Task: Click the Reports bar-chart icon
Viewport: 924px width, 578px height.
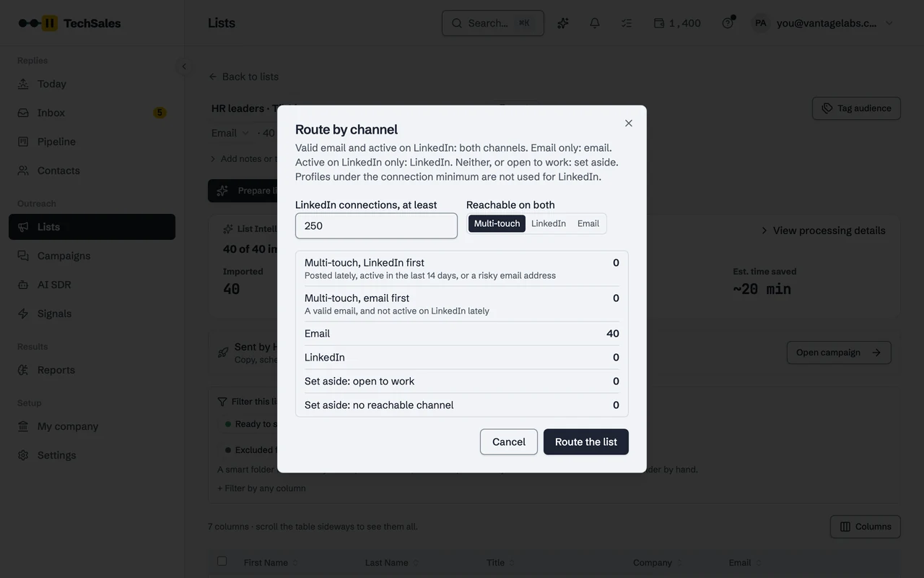Action: [23, 370]
